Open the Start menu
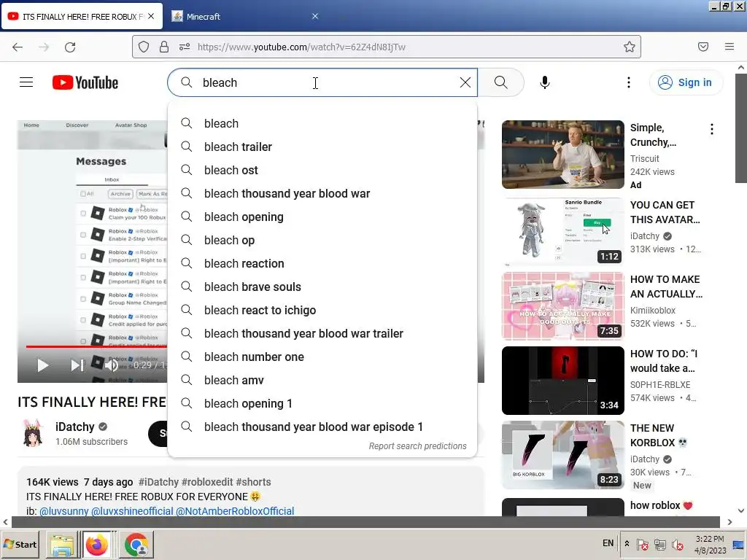The image size is (747, 560). tap(21, 544)
